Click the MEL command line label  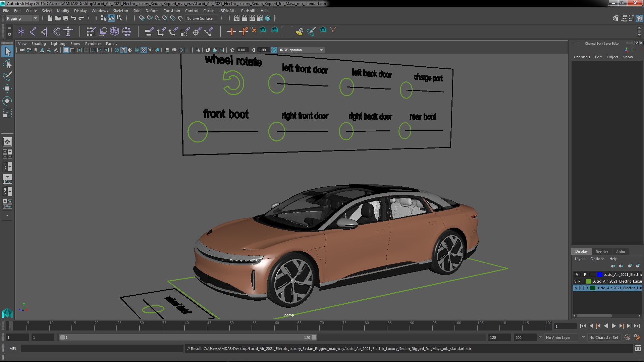point(13,349)
